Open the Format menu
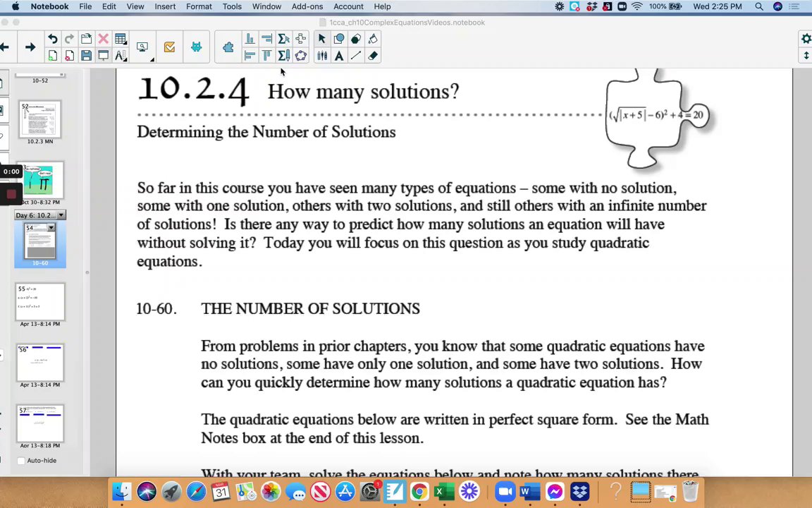The width and height of the screenshot is (812, 508). coord(199,6)
